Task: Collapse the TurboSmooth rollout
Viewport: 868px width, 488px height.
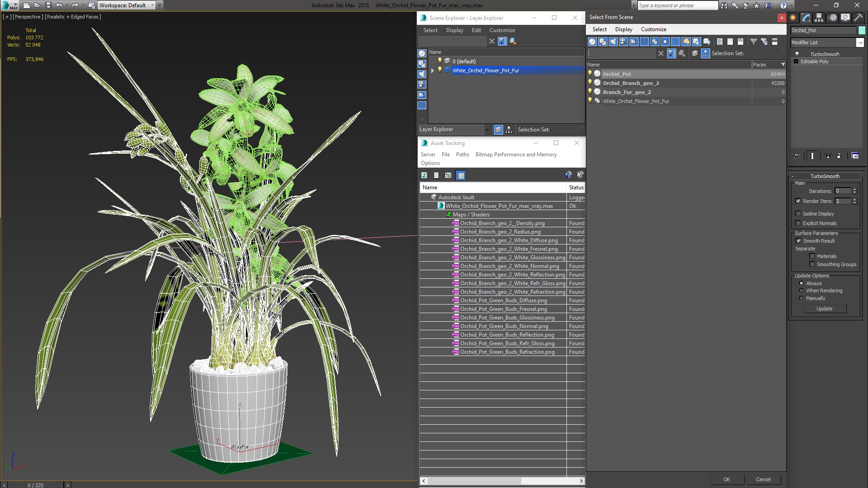Action: pos(793,176)
